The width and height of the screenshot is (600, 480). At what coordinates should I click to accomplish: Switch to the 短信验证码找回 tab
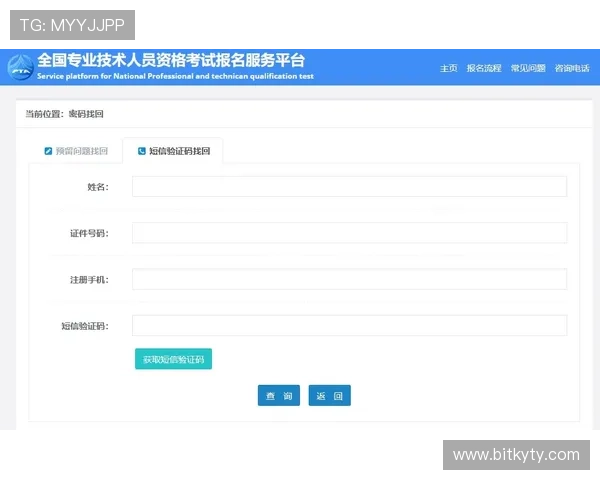[173, 151]
